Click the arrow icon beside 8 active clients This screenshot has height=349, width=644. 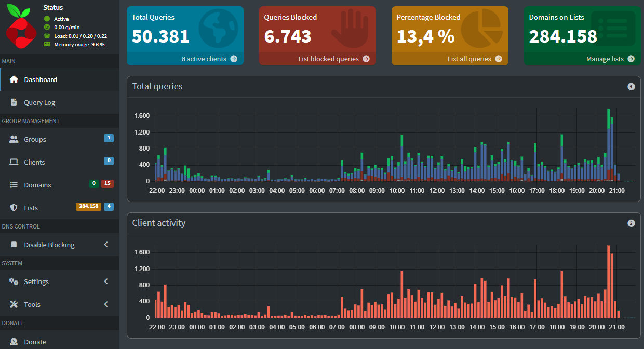234,59
